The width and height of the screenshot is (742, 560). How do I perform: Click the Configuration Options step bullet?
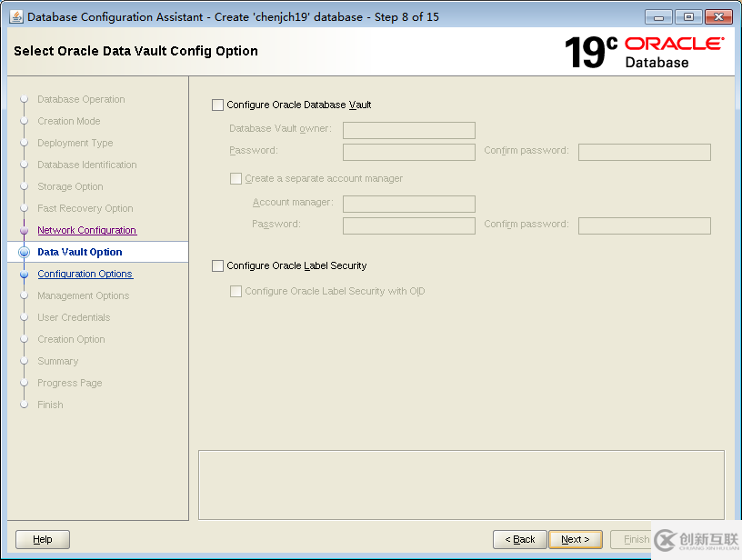[x=25, y=274]
